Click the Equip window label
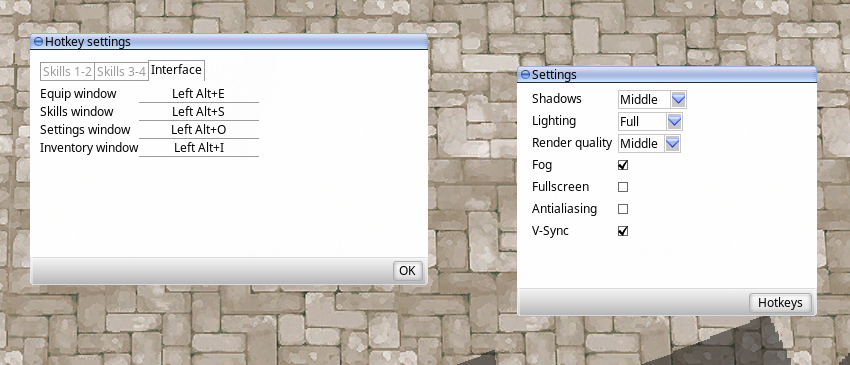The width and height of the screenshot is (850, 365). tap(78, 94)
